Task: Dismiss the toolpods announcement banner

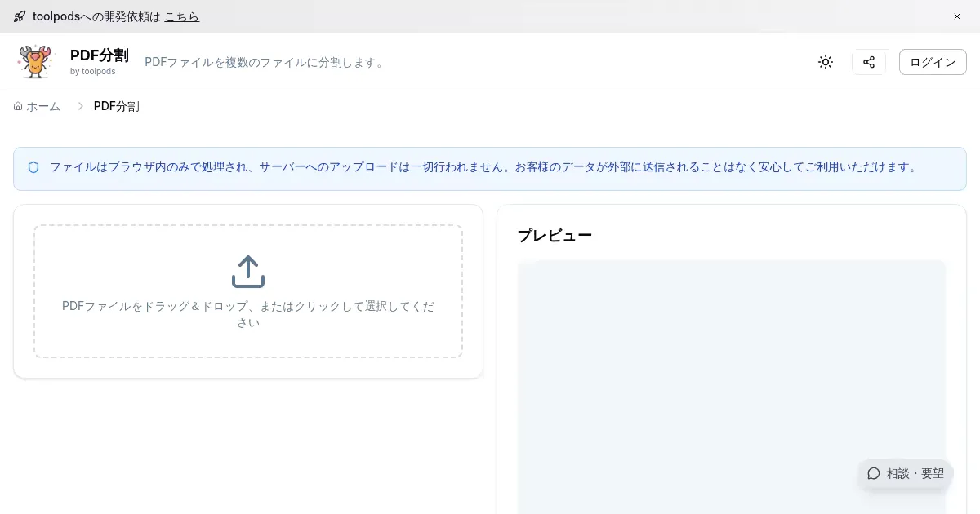Action: 957,16
